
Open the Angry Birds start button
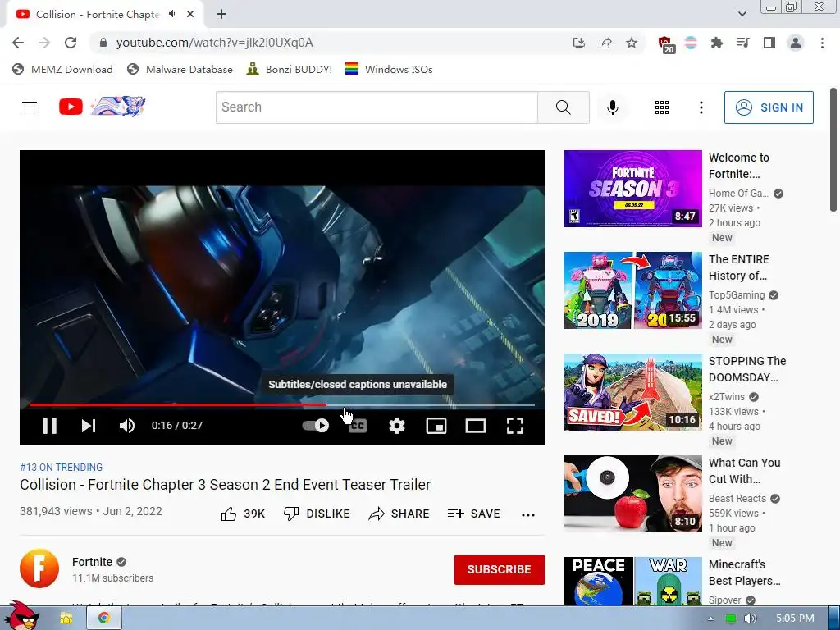tap(21, 616)
